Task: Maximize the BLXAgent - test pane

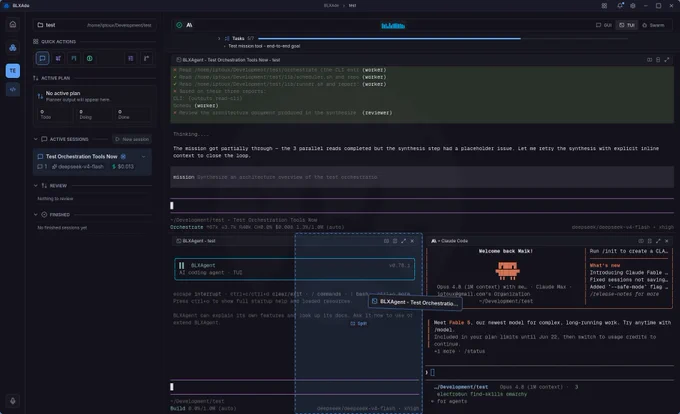Action: (403, 241)
